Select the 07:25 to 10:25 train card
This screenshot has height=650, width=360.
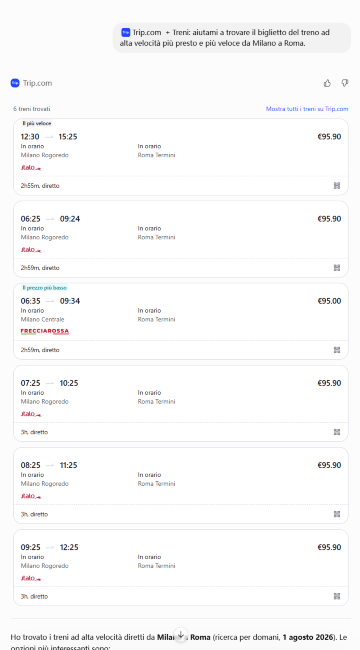pyautogui.click(x=181, y=403)
